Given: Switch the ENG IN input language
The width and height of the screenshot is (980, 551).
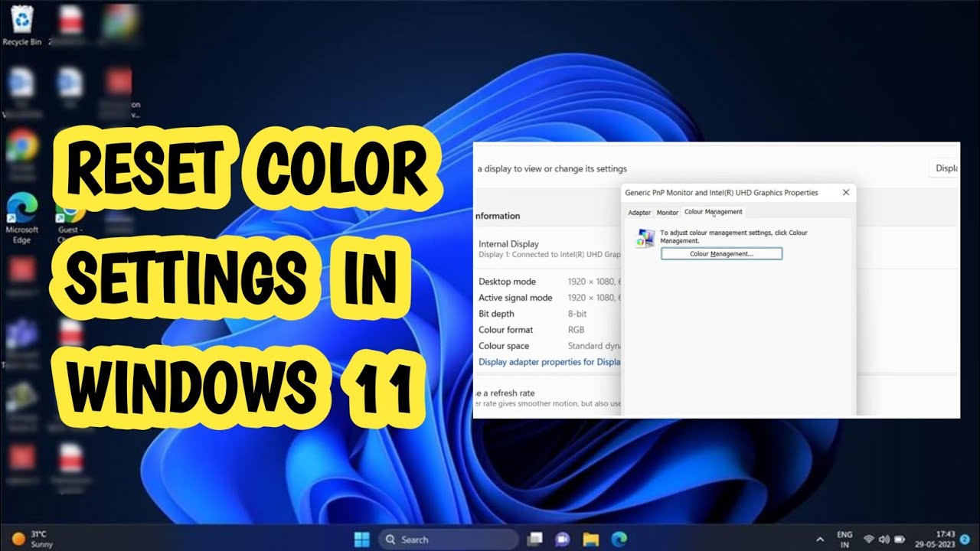Looking at the screenshot, I should (844, 539).
